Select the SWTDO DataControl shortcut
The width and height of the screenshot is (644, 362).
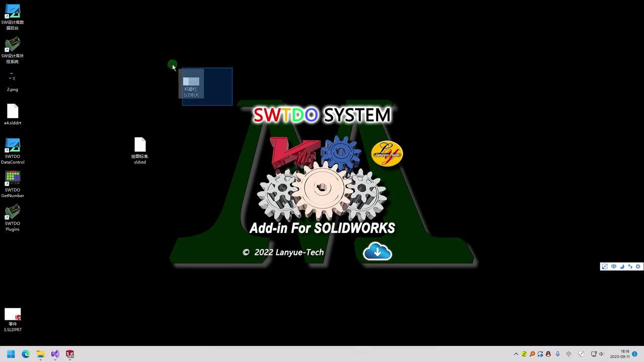(x=13, y=151)
